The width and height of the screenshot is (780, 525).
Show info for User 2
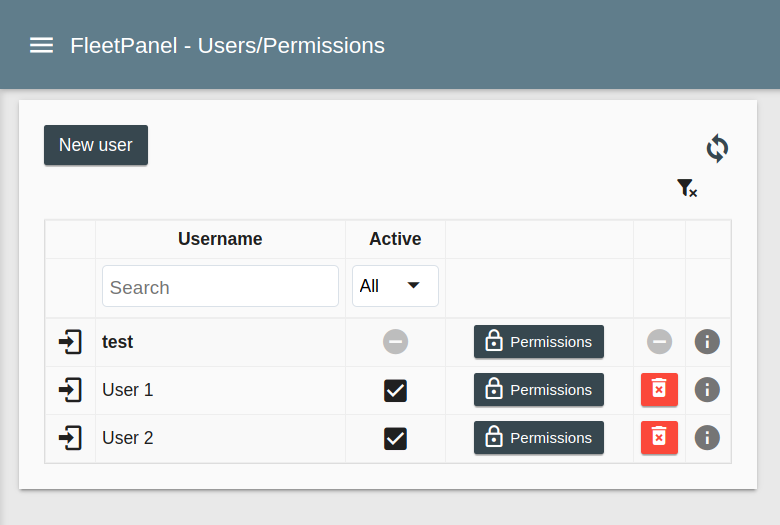tap(707, 438)
